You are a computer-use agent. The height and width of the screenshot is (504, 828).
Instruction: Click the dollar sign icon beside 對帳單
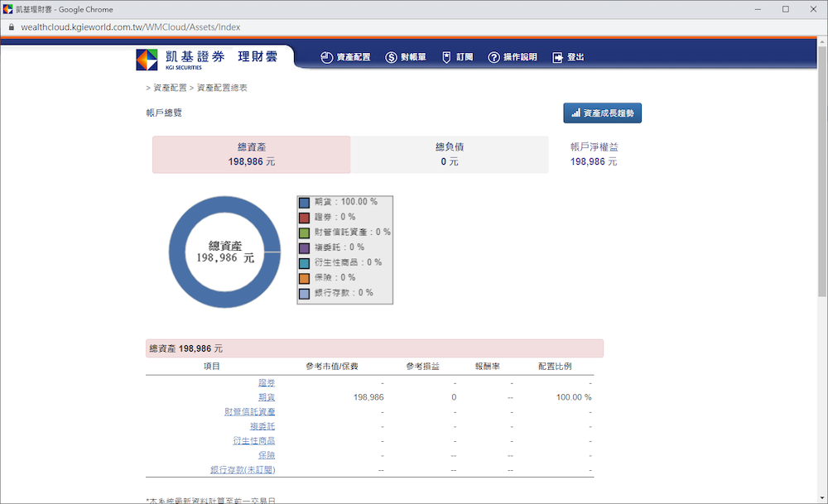(x=391, y=57)
